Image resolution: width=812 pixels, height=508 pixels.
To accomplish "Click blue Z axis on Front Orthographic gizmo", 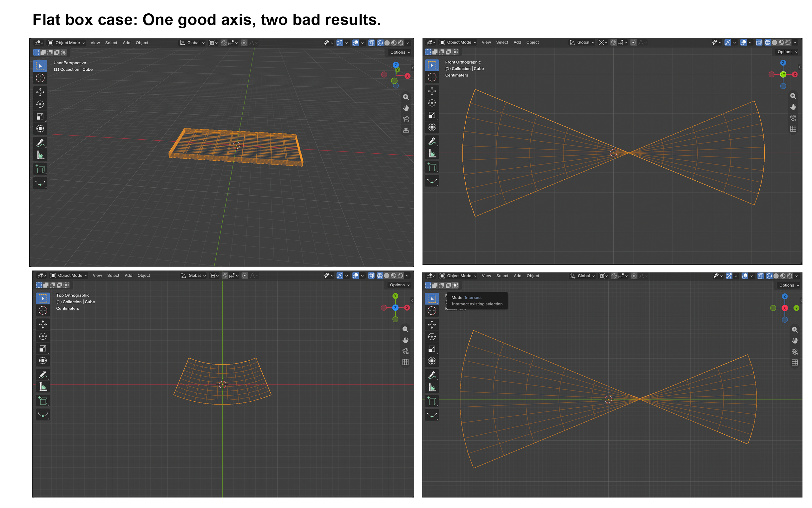I will coord(783,63).
